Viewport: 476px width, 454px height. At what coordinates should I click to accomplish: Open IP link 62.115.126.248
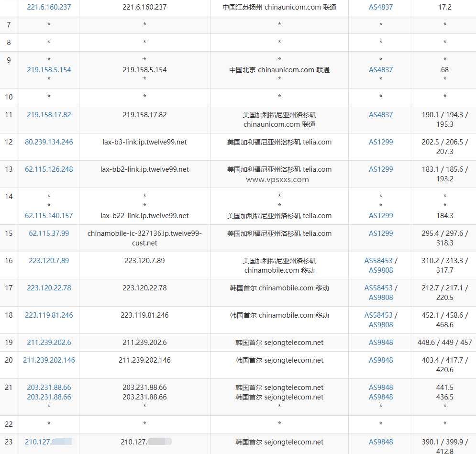coord(49,169)
